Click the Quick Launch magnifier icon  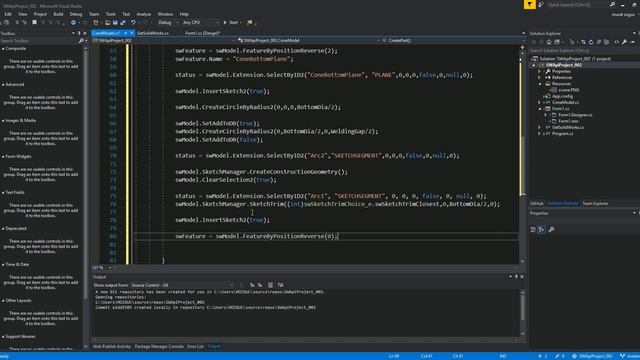[x=612, y=4]
